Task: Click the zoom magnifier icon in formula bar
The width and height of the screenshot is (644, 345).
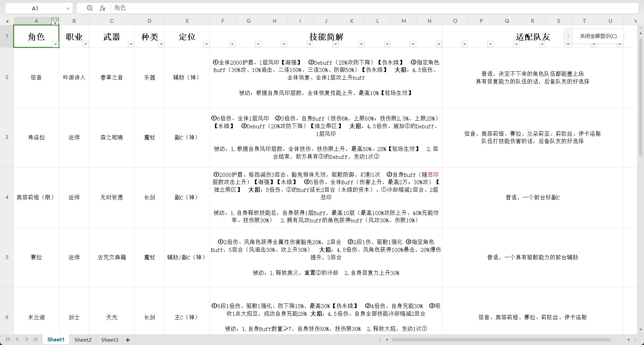Action: point(90,8)
